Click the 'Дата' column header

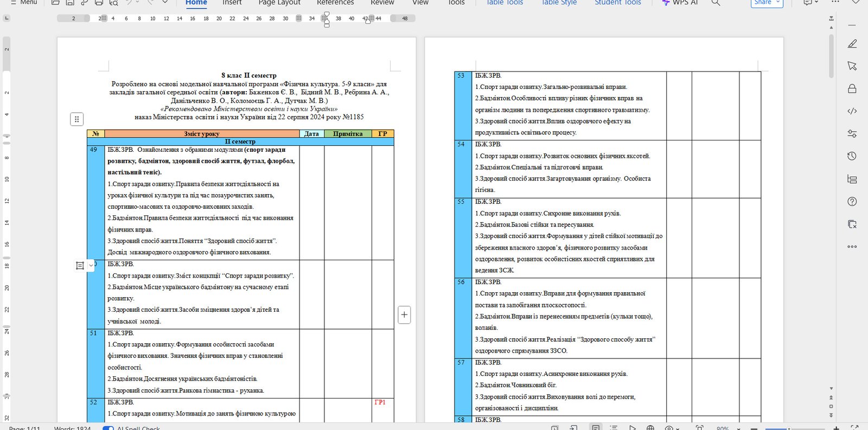click(x=312, y=133)
